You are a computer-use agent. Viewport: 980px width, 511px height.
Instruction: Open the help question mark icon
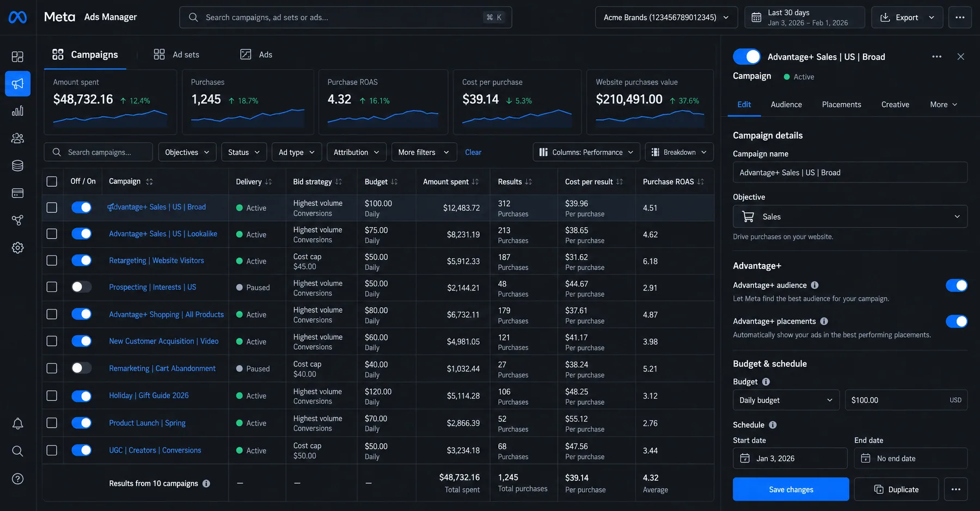pyautogui.click(x=17, y=479)
